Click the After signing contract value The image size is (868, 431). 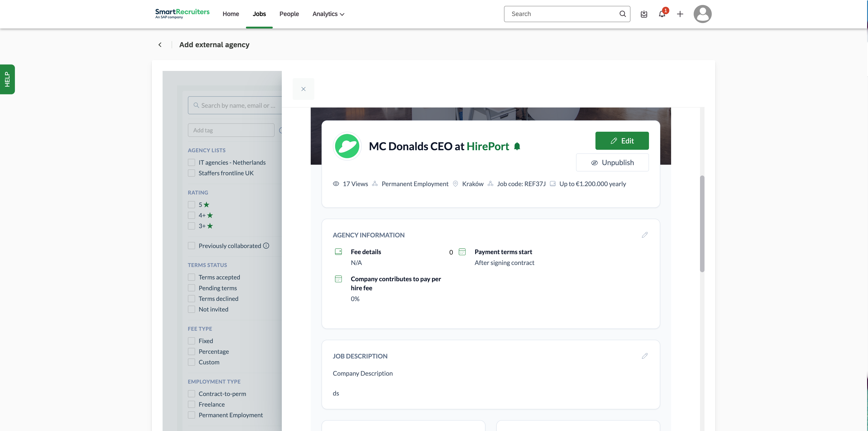504,263
